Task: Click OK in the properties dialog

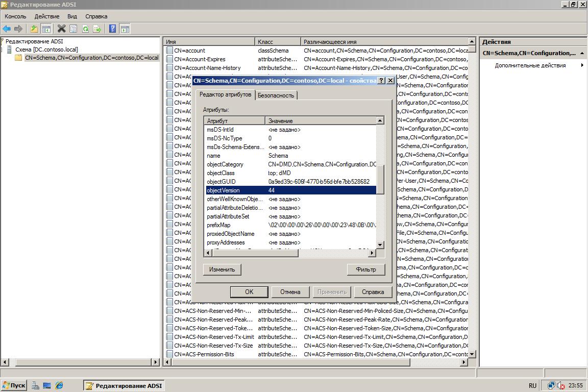Action: 249,292
